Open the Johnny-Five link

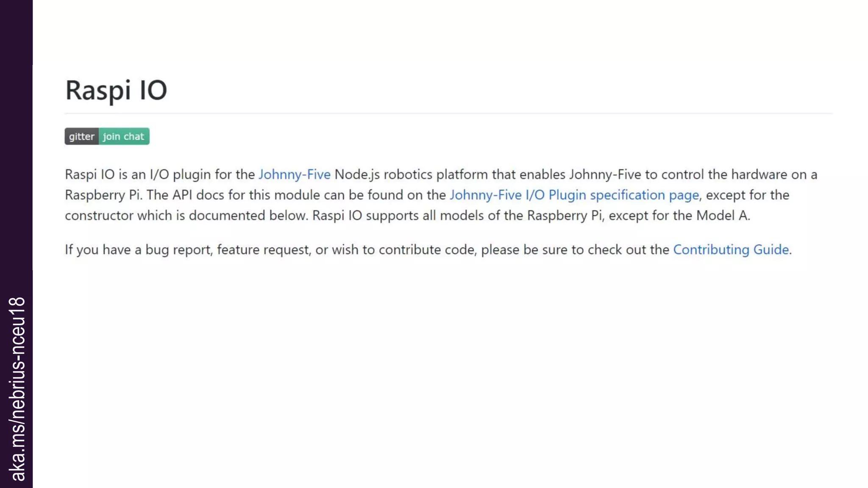294,175
